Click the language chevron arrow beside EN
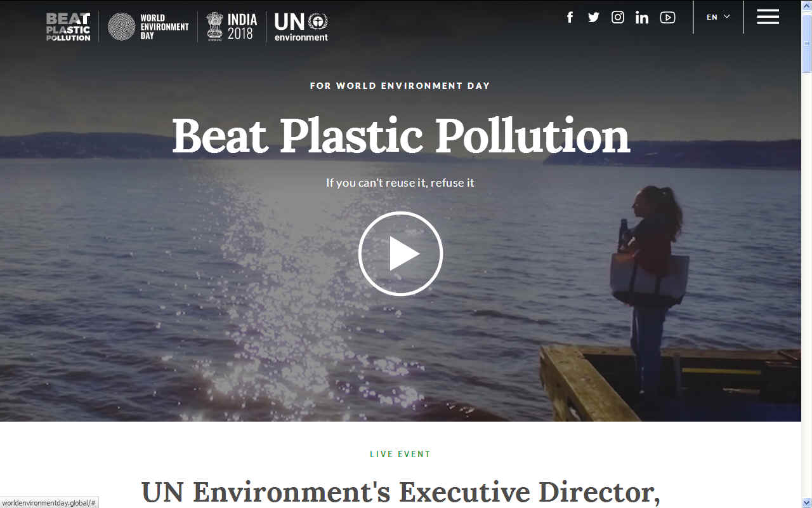The width and height of the screenshot is (812, 508). tap(726, 17)
